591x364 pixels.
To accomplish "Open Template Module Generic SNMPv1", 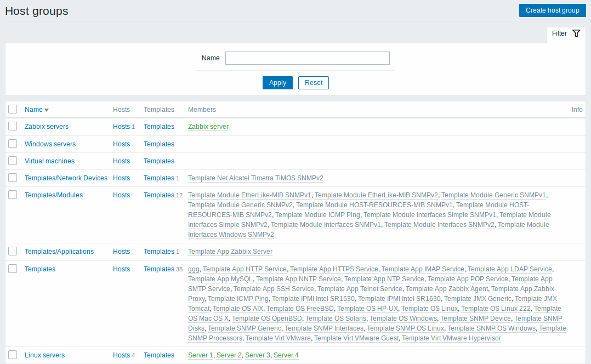I will tap(493, 195).
